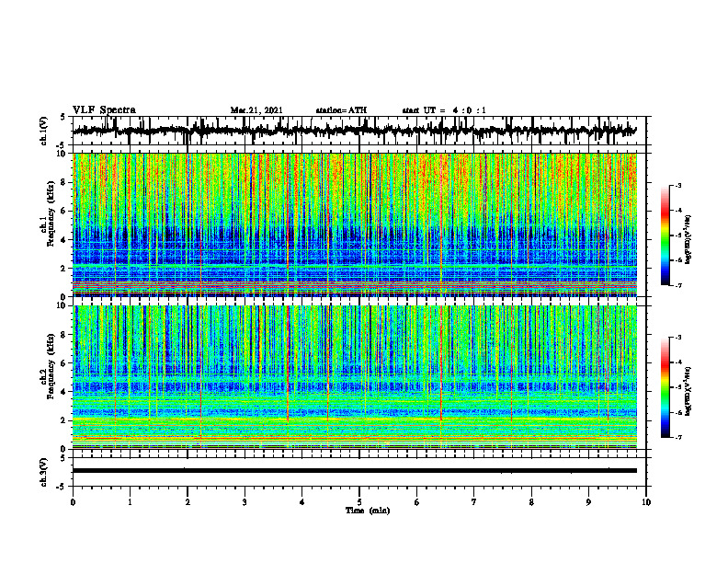Click the "8" tick on the time axis

(531, 502)
